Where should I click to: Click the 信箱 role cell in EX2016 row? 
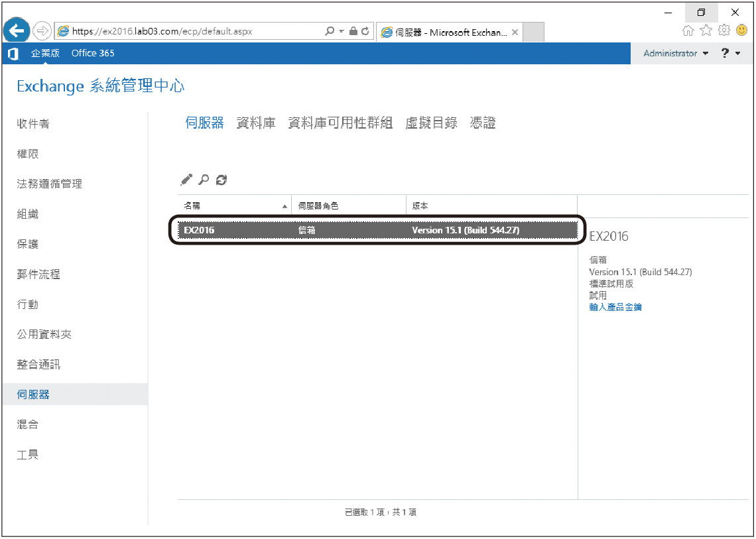[306, 230]
